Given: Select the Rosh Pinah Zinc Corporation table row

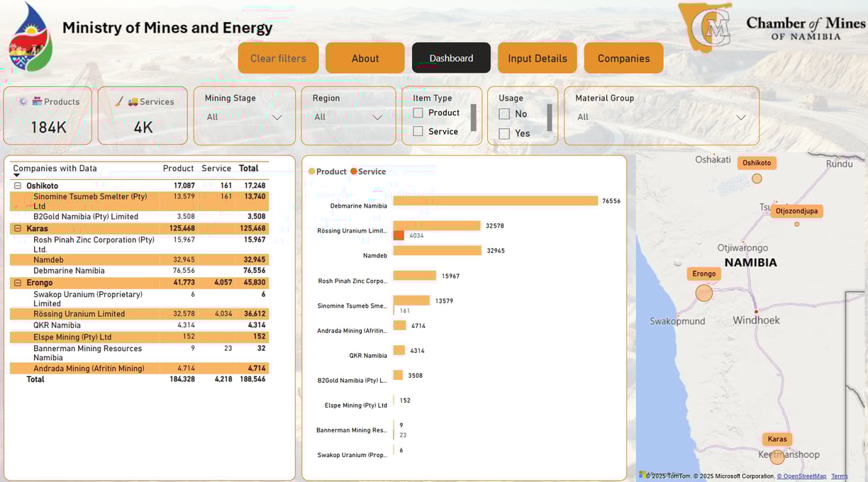Looking at the screenshot, I should click(x=140, y=245).
